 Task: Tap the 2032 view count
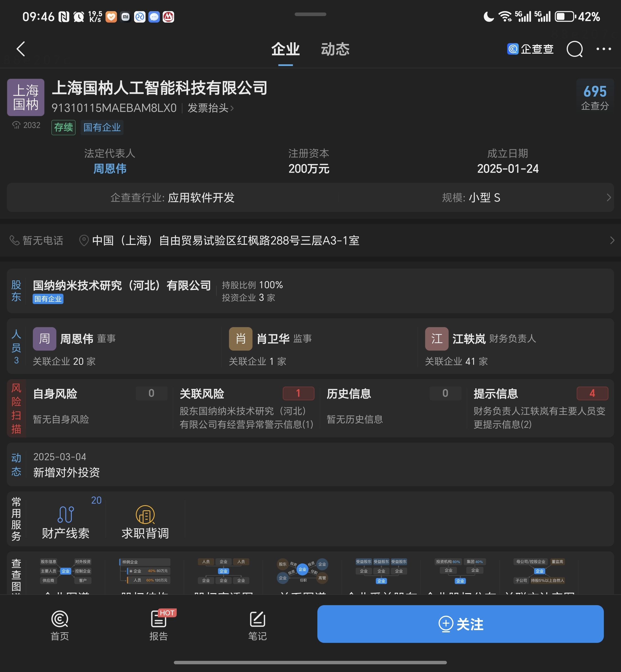click(26, 125)
